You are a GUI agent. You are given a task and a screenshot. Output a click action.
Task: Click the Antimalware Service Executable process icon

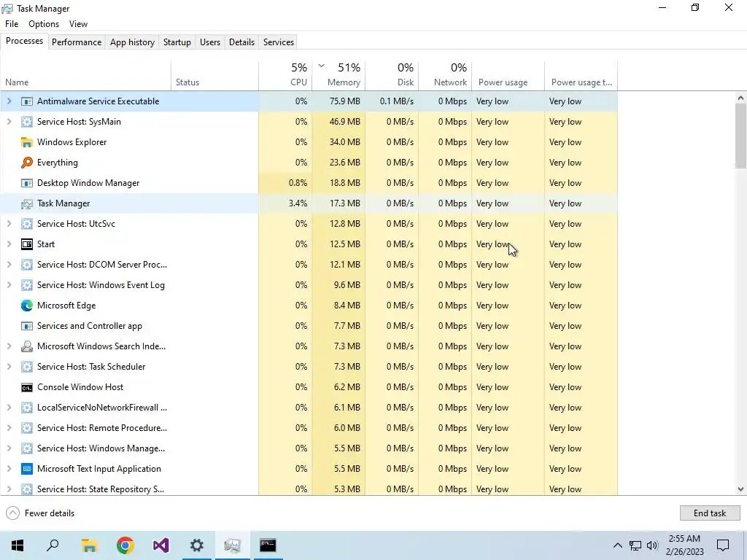pyautogui.click(x=27, y=101)
